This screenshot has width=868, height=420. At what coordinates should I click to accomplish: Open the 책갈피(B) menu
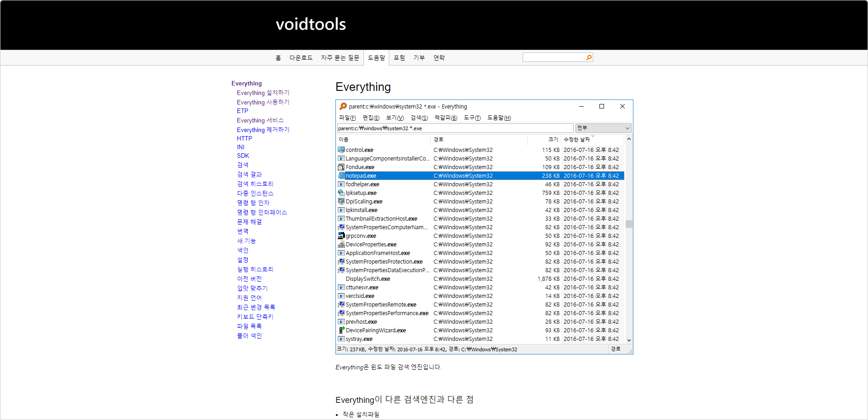(446, 118)
